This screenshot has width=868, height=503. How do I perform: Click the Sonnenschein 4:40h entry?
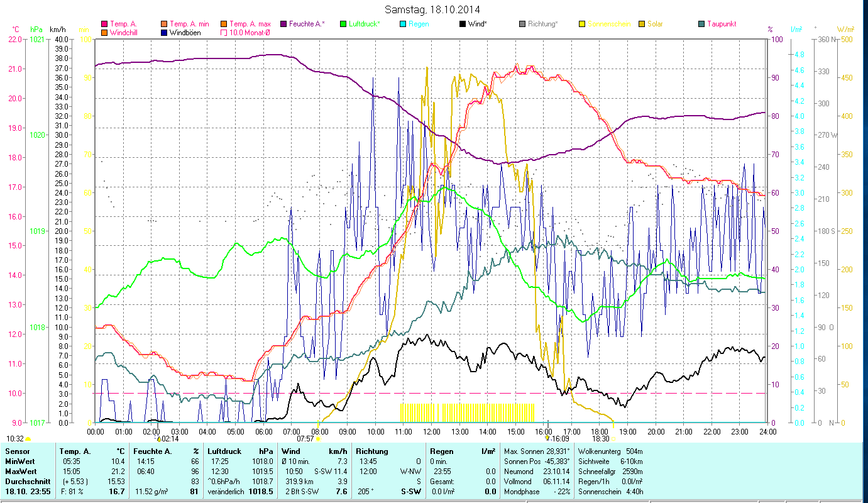[x=610, y=492]
